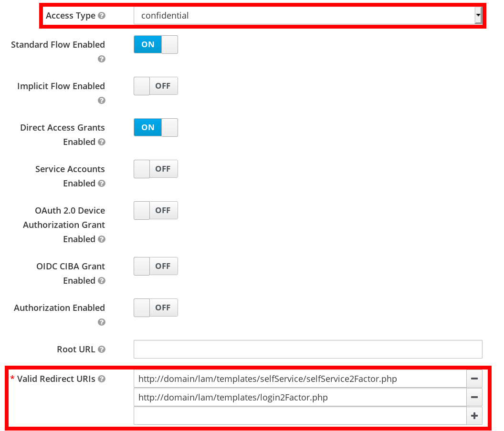The height and width of the screenshot is (431, 504).
Task: Click help icon under Standard Flow Enabled
Action: [x=101, y=59]
